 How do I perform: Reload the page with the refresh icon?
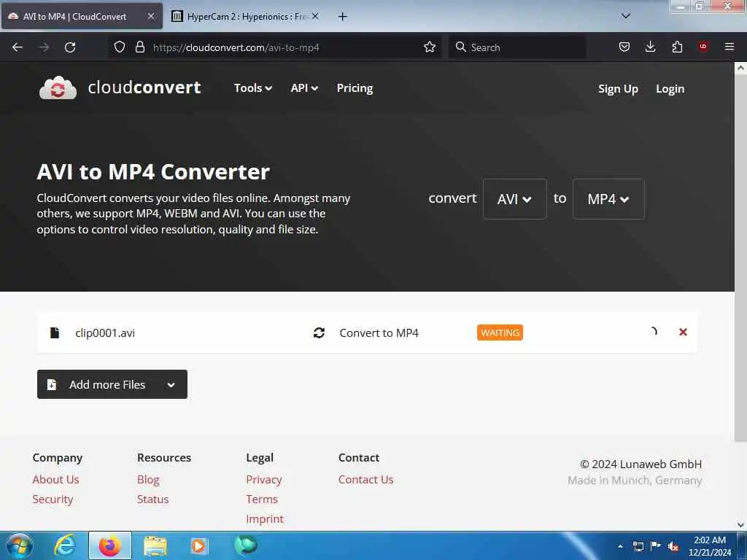(70, 47)
